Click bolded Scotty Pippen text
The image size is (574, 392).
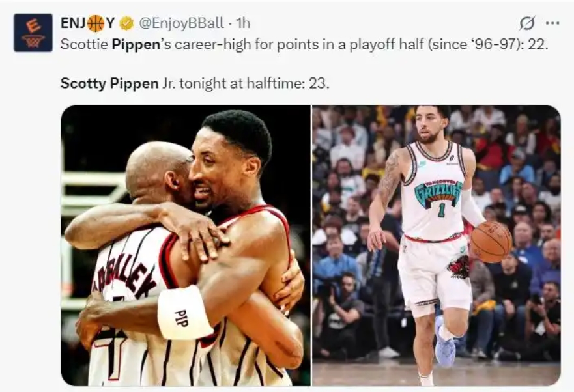pos(109,83)
